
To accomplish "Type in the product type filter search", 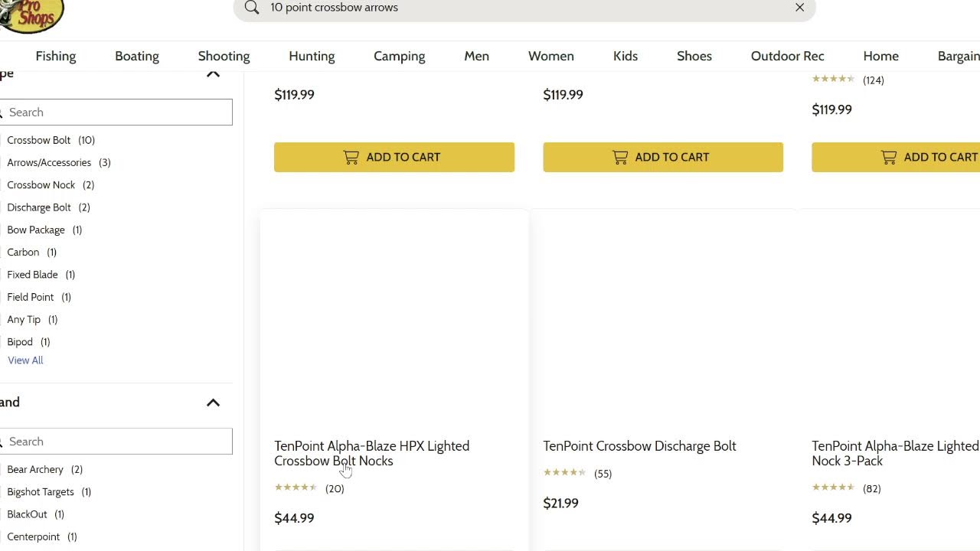I will [x=119, y=112].
